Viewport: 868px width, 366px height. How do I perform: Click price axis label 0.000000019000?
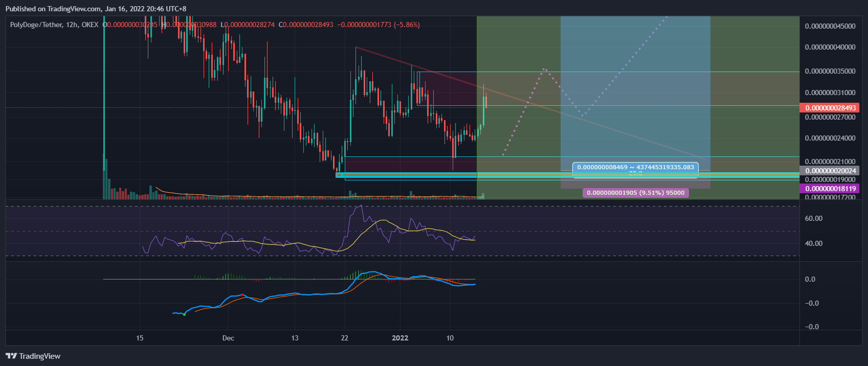[830, 179]
